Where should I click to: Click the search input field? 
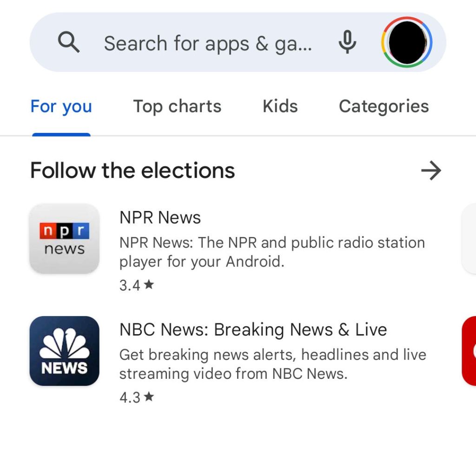tap(209, 42)
